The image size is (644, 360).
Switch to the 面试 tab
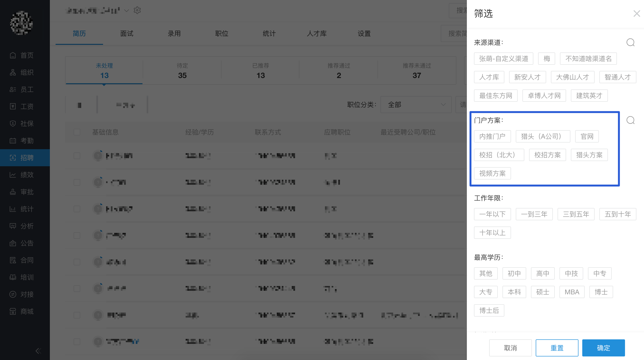(127, 33)
